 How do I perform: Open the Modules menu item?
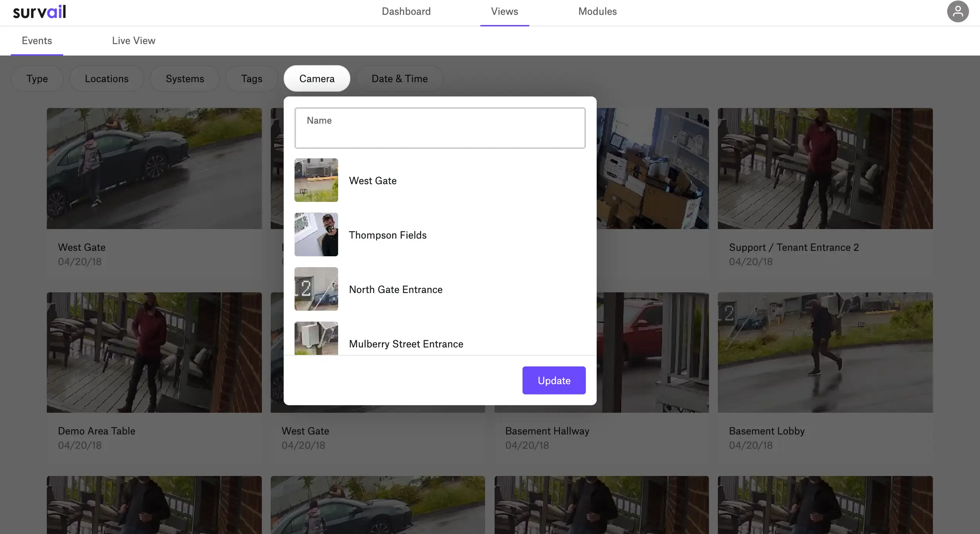pyautogui.click(x=597, y=12)
